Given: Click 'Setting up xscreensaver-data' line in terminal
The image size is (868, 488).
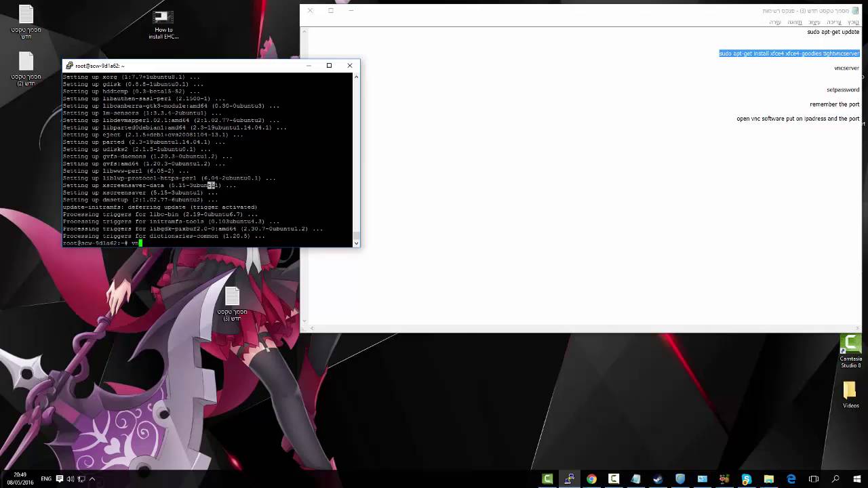Looking at the screenshot, I should pyautogui.click(x=149, y=185).
